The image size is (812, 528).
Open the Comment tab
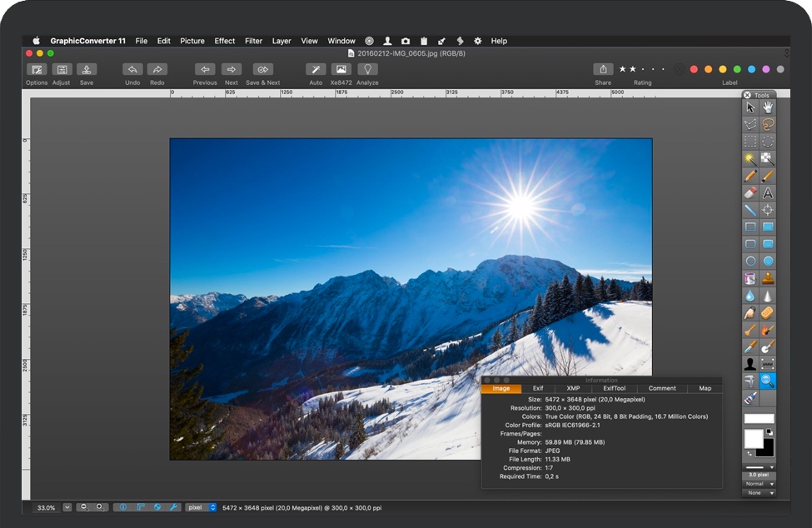[x=662, y=388]
